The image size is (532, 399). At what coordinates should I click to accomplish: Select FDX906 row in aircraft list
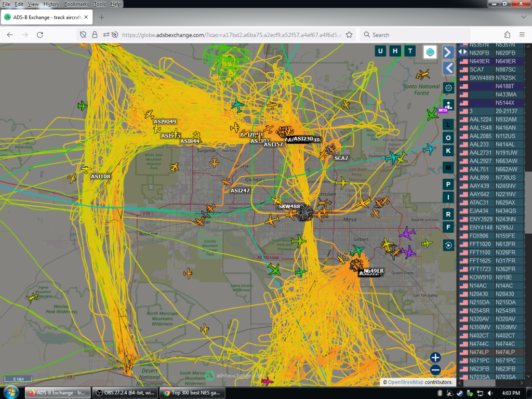(x=491, y=236)
